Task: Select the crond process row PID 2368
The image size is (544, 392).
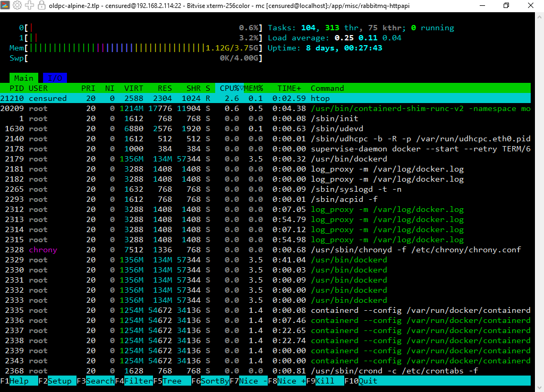Action: pyautogui.click(x=266, y=371)
